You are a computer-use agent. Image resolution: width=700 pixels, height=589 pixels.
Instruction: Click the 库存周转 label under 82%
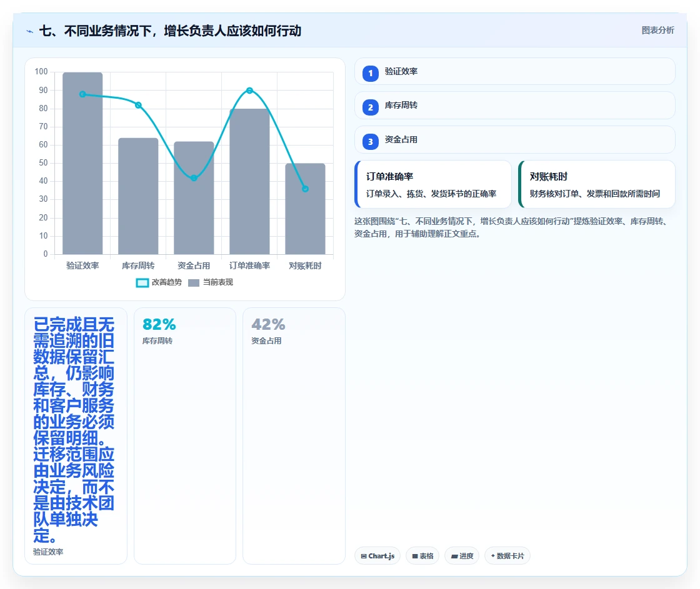click(x=157, y=341)
